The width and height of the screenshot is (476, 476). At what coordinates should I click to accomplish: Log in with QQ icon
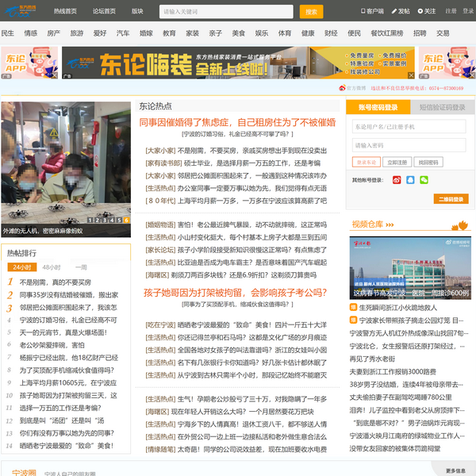coord(410,180)
